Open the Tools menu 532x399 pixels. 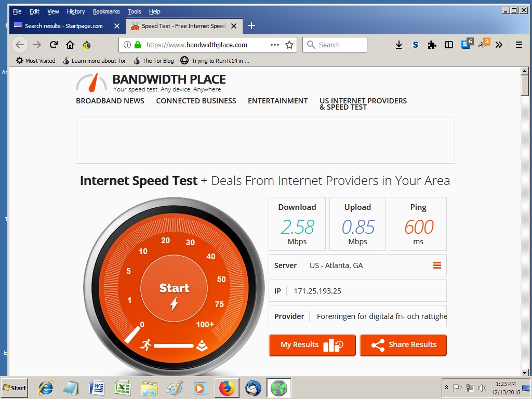click(135, 11)
